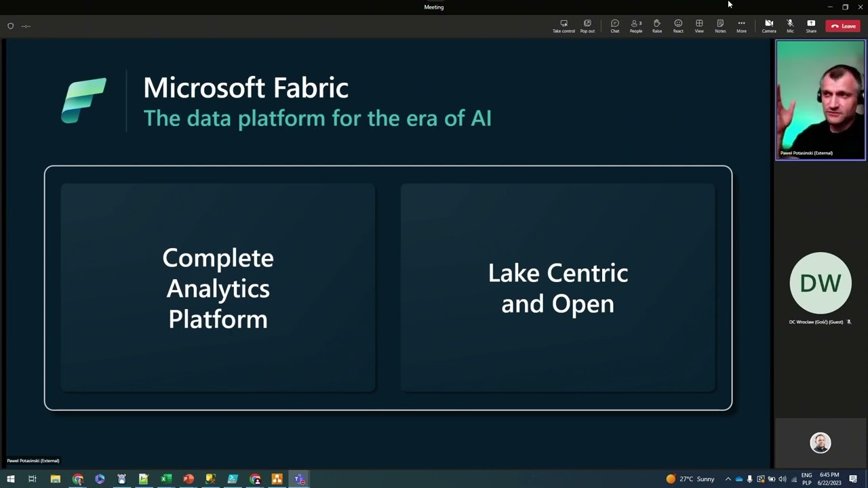868x488 pixels.
Task: Click the battery tray icon
Action: [772, 479]
